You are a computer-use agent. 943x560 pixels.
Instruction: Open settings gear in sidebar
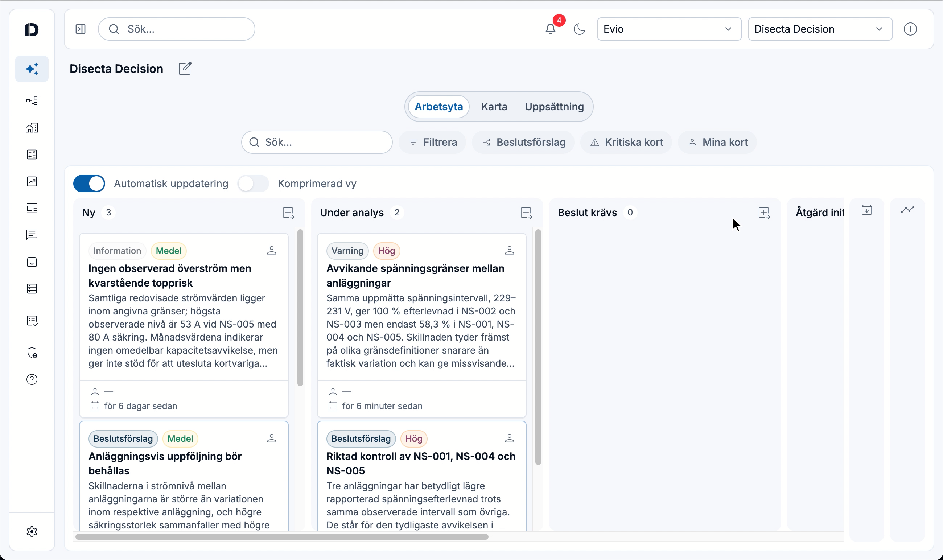tap(32, 532)
